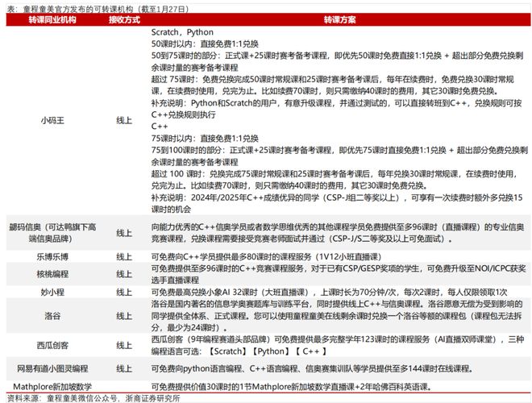Viewport: 532px width, 403px height.
Task: Click the 转课同业机构 column header
Action: tap(52, 19)
